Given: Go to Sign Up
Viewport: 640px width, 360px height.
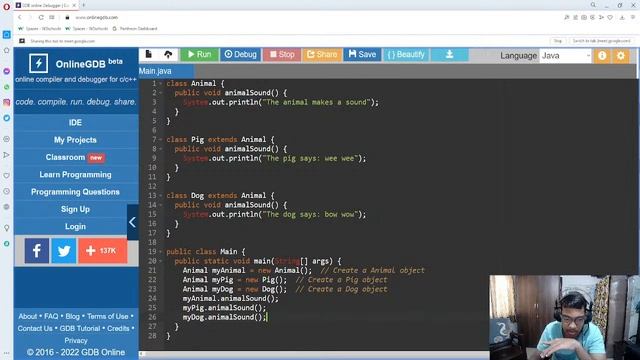Looking at the screenshot, I should pyautogui.click(x=76, y=209).
